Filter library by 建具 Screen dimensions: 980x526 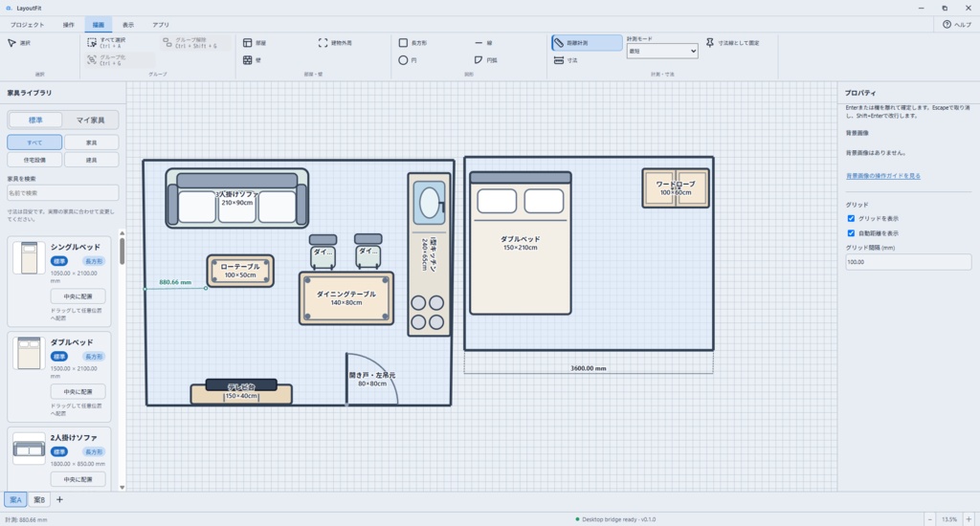[x=91, y=160]
